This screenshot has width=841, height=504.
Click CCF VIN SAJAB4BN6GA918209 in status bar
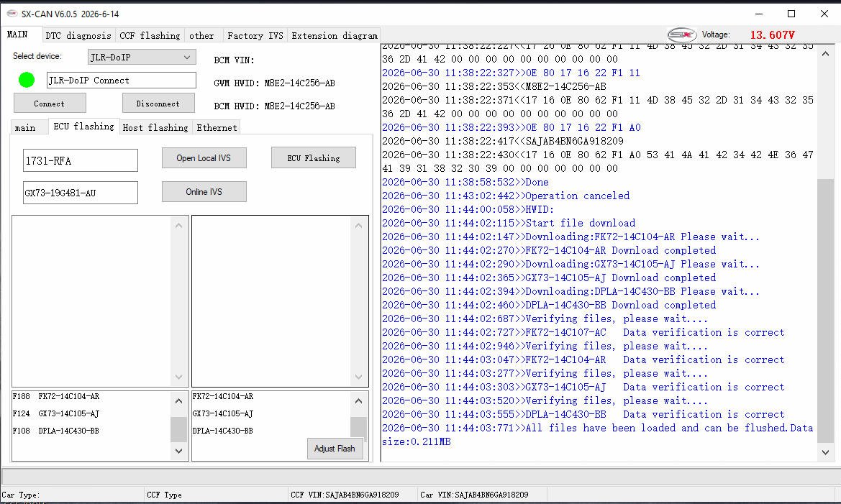click(x=345, y=495)
